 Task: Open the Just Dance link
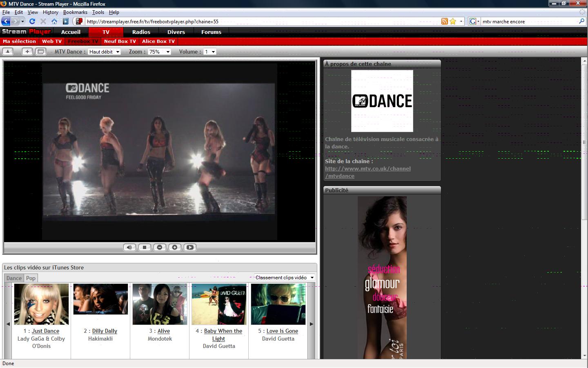click(45, 331)
